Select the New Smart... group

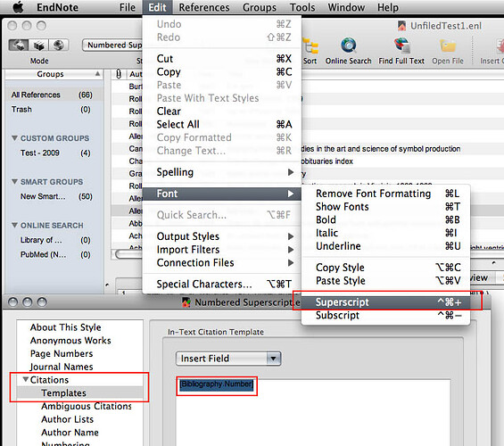(54, 196)
